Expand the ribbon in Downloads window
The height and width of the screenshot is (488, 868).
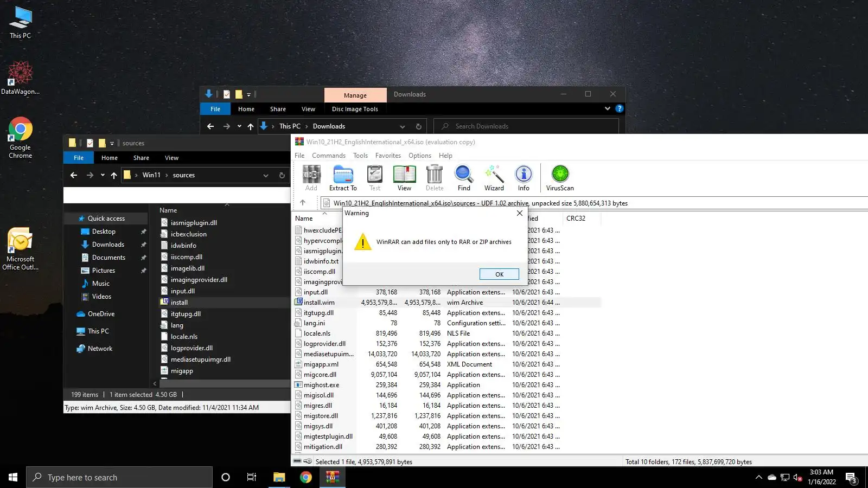(x=607, y=108)
